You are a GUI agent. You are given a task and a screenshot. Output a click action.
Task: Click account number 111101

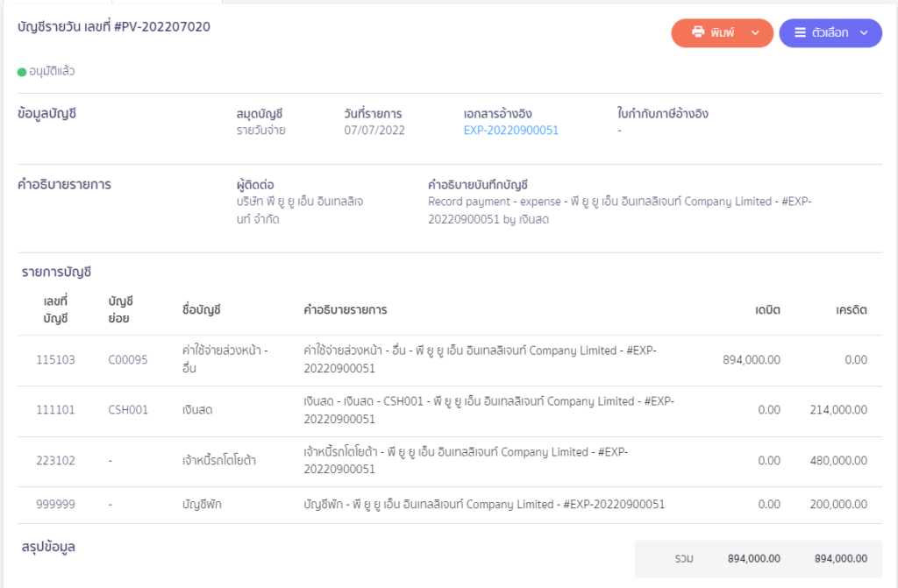55,410
